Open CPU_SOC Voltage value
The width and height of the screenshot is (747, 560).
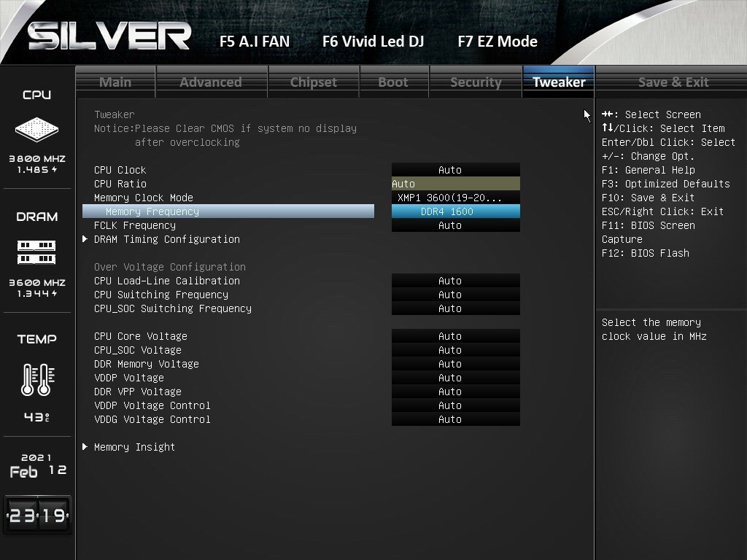coord(455,350)
